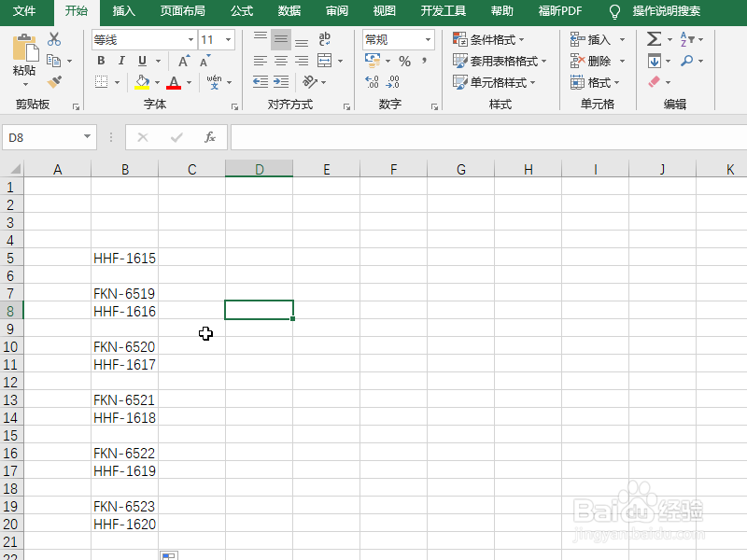This screenshot has width=747, height=560.
Task: Switch to the 数据 tab
Action: [x=289, y=11]
